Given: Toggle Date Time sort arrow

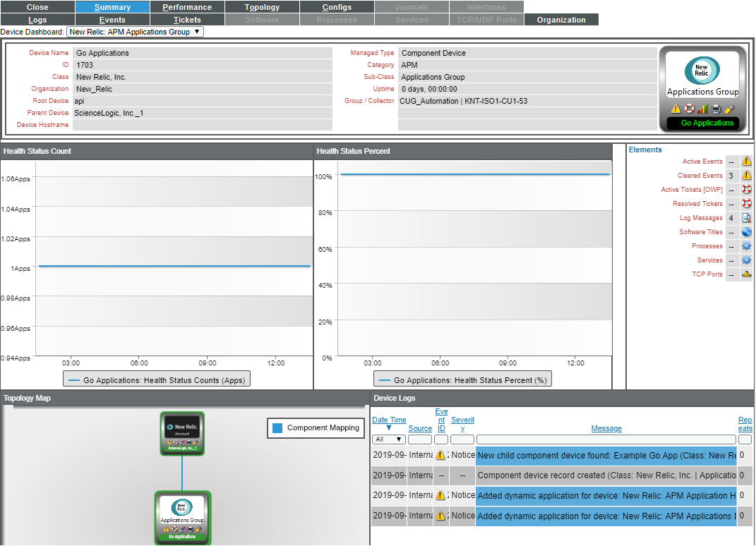Looking at the screenshot, I should pos(389,428).
